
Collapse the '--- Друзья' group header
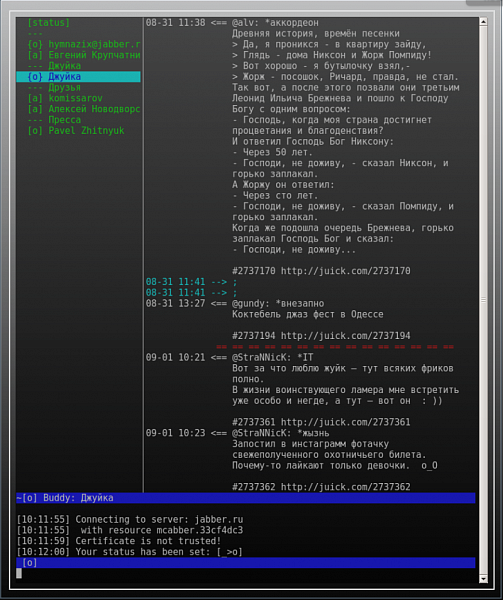click(54, 87)
